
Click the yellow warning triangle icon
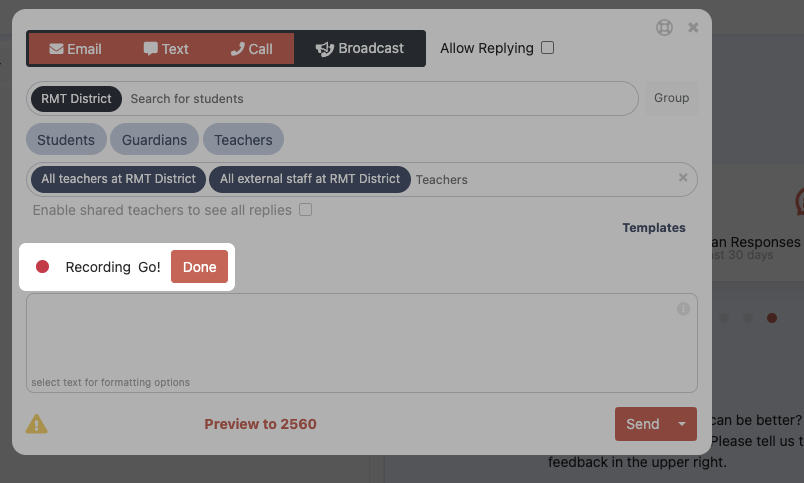coord(36,424)
